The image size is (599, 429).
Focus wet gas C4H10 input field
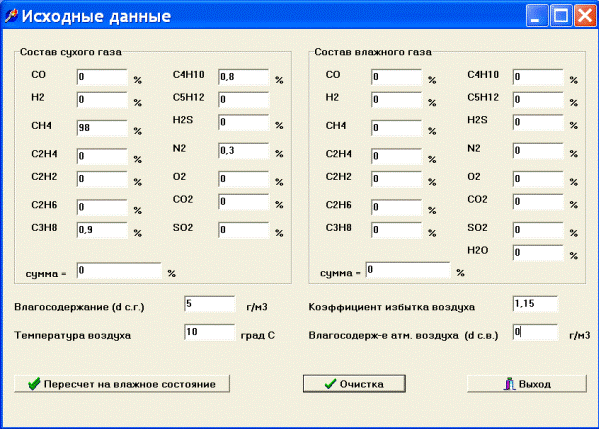[x=538, y=77]
